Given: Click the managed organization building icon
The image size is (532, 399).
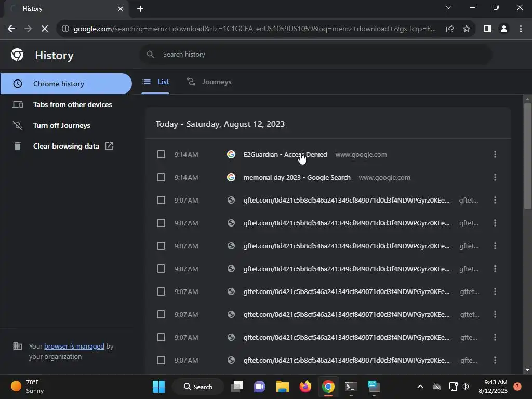Looking at the screenshot, I should [x=17, y=346].
